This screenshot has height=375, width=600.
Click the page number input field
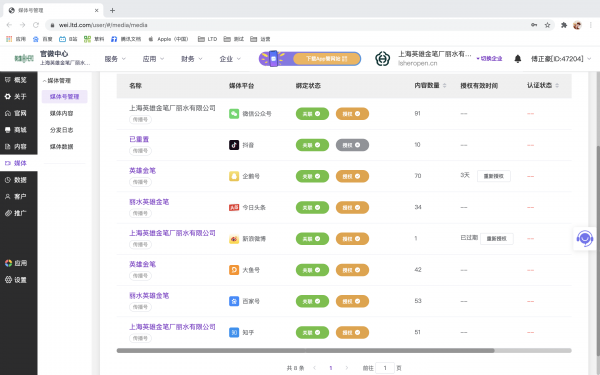click(x=385, y=368)
